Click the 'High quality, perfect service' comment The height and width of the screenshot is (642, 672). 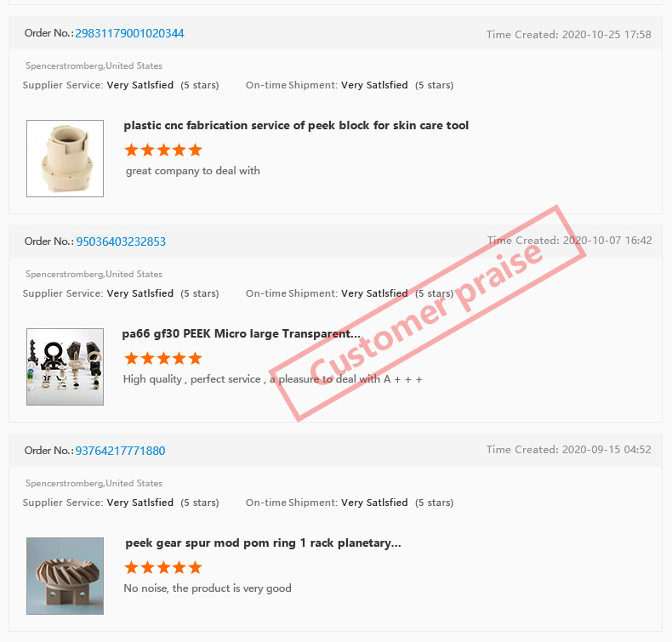click(x=272, y=379)
